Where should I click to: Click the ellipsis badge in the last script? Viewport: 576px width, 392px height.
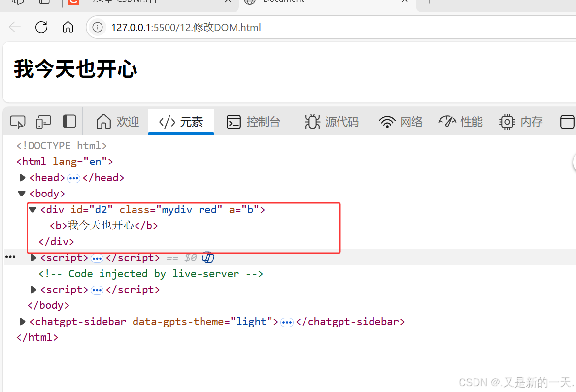(x=97, y=291)
